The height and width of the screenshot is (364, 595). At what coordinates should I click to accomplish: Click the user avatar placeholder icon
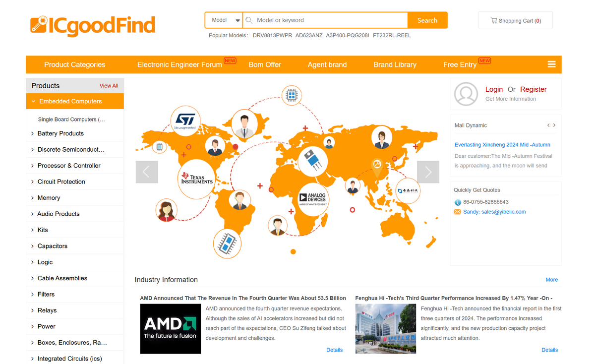[466, 94]
